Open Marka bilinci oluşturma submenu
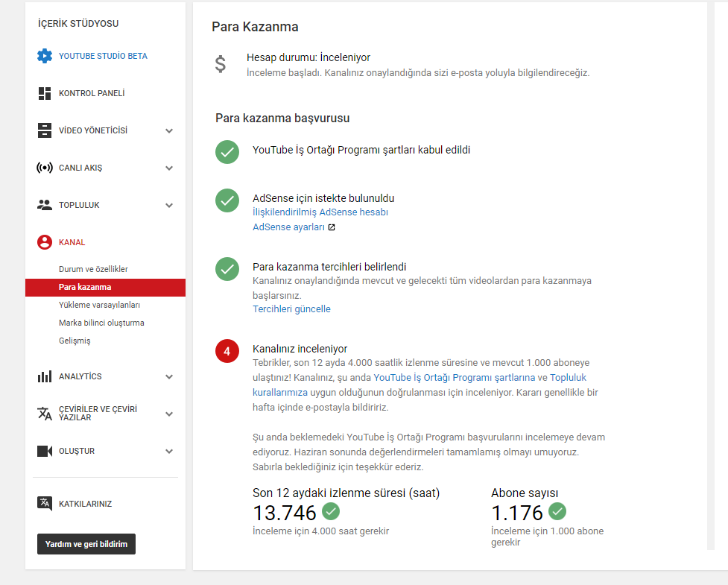 [101, 323]
